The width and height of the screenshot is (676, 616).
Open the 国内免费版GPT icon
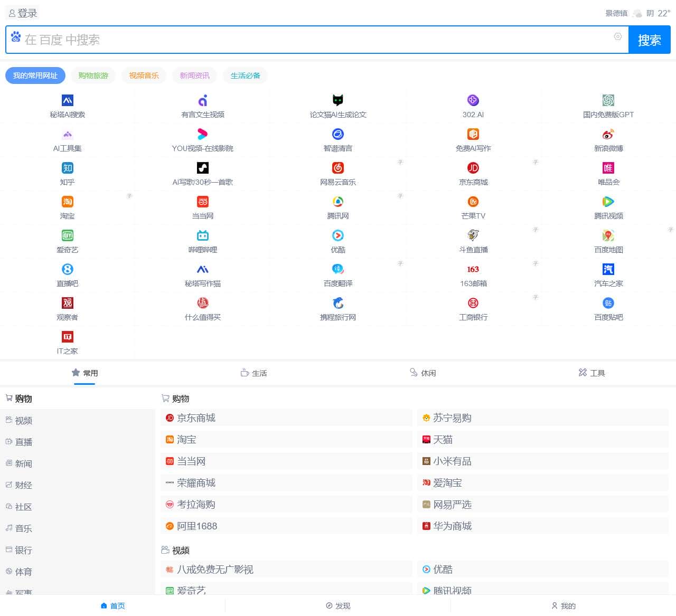608,100
